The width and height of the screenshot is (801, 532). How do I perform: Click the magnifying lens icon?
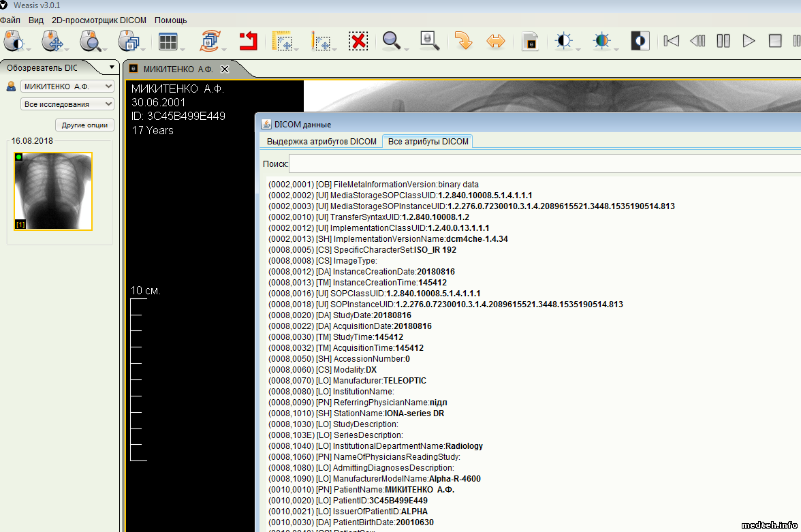[x=428, y=42]
